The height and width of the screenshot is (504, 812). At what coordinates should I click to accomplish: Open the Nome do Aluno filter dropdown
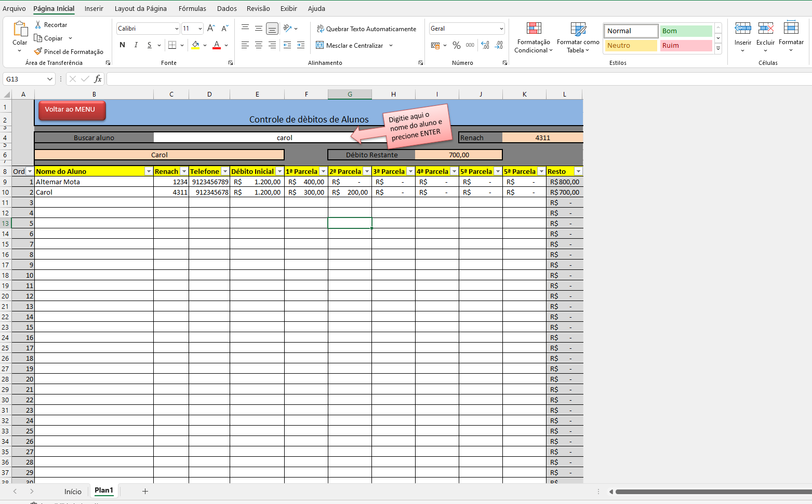[149, 171]
